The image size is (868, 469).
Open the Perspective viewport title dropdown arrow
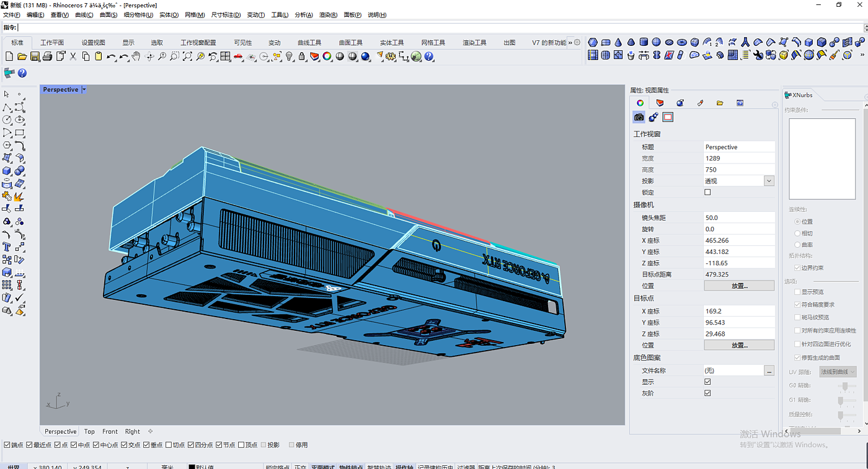click(x=84, y=90)
